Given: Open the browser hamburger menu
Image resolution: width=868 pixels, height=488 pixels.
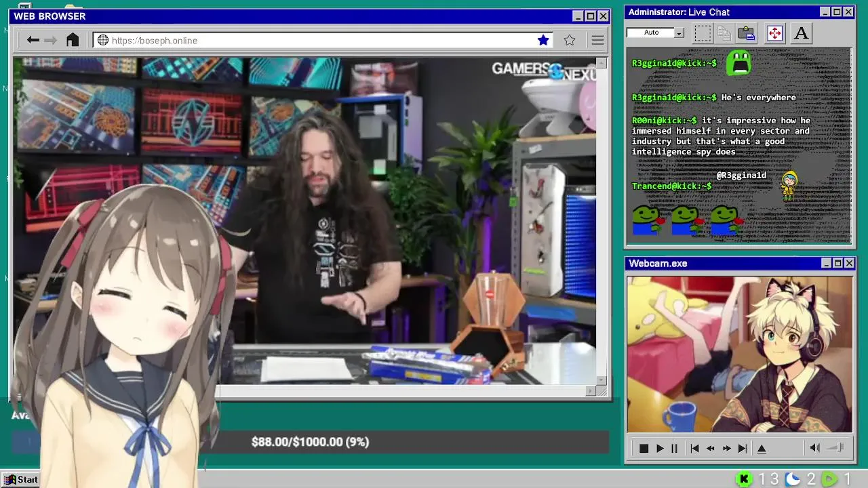Looking at the screenshot, I should coord(597,41).
